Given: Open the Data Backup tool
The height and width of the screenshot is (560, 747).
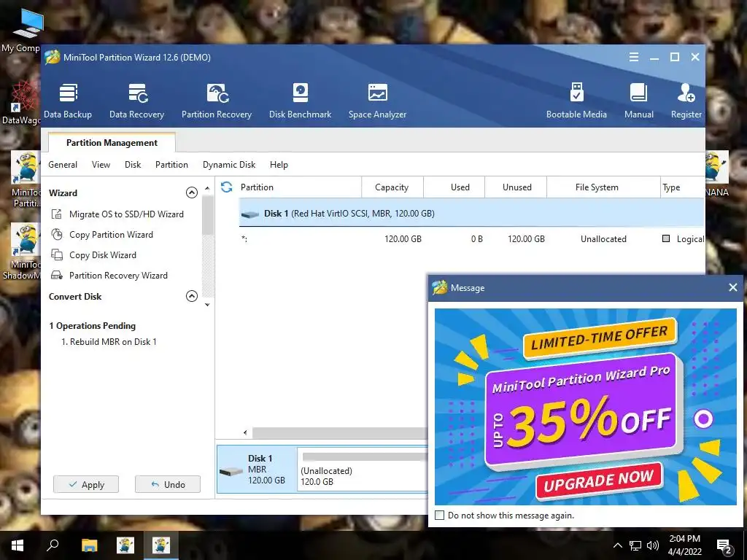Looking at the screenshot, I should [x=68, y=101].
